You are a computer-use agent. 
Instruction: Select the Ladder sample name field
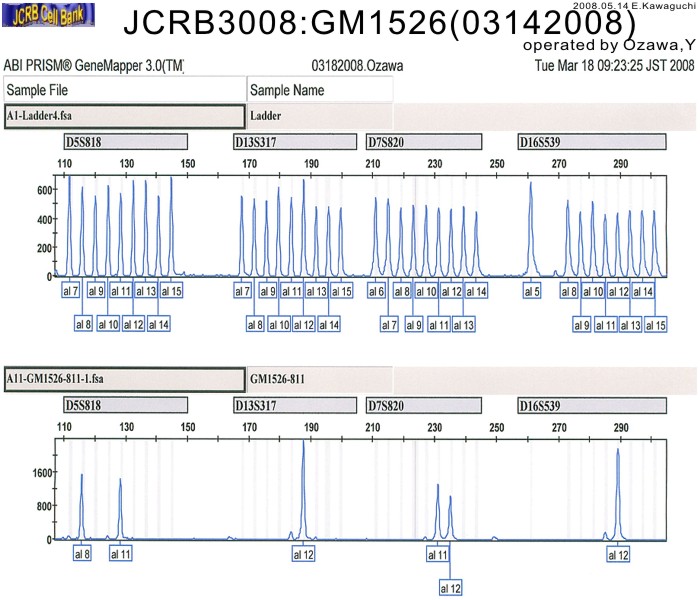tap(318, 115)
